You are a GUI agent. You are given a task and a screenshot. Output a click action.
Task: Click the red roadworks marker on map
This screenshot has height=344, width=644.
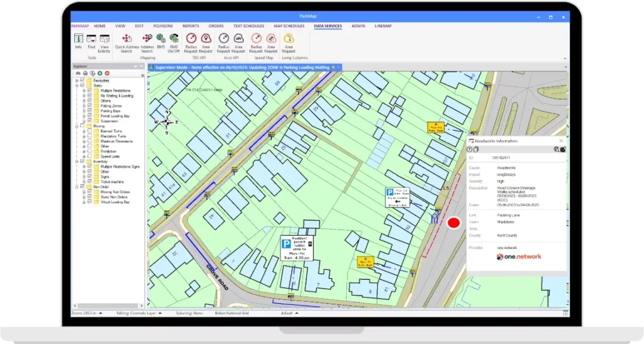[x=453, y=223]
